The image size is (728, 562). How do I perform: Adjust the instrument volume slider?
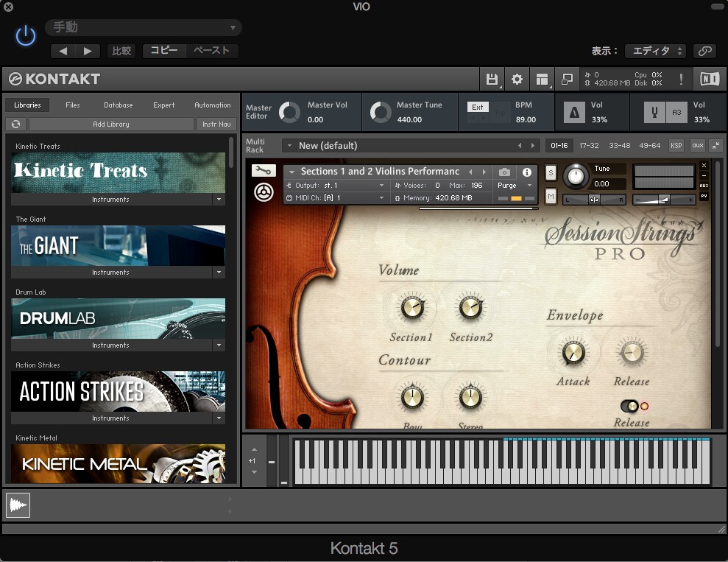click(x=664, y=200)
